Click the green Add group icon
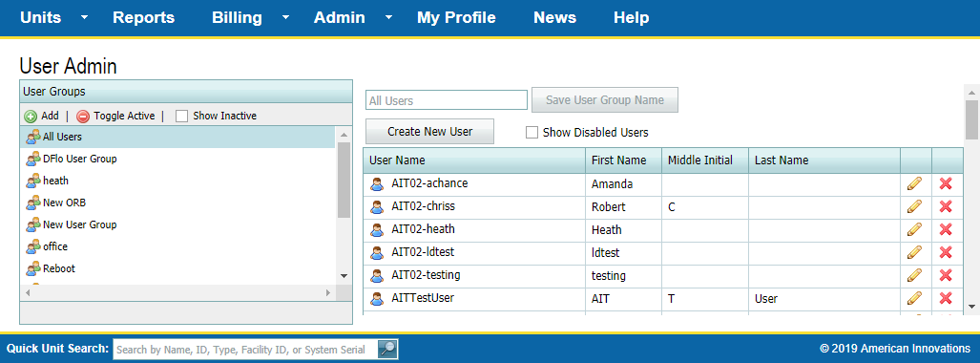980x363 pixels. click(31, 117)
